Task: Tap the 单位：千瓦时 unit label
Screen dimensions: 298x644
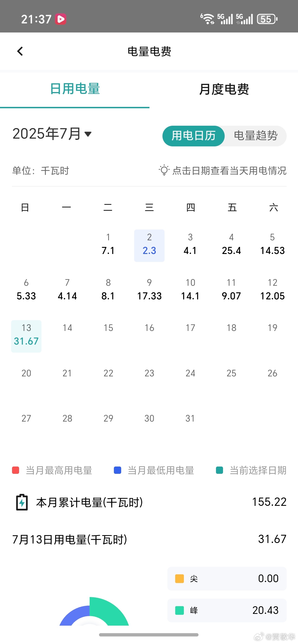Action: click(x=41, y=171)
